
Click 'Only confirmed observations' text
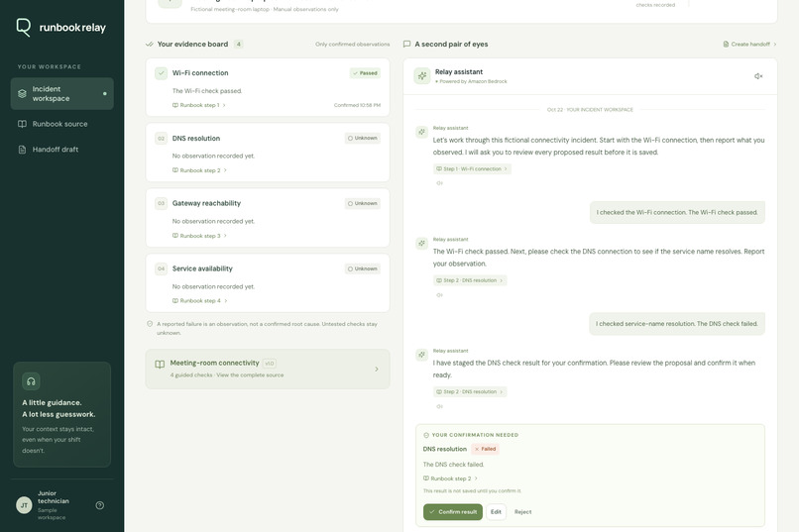353,45
